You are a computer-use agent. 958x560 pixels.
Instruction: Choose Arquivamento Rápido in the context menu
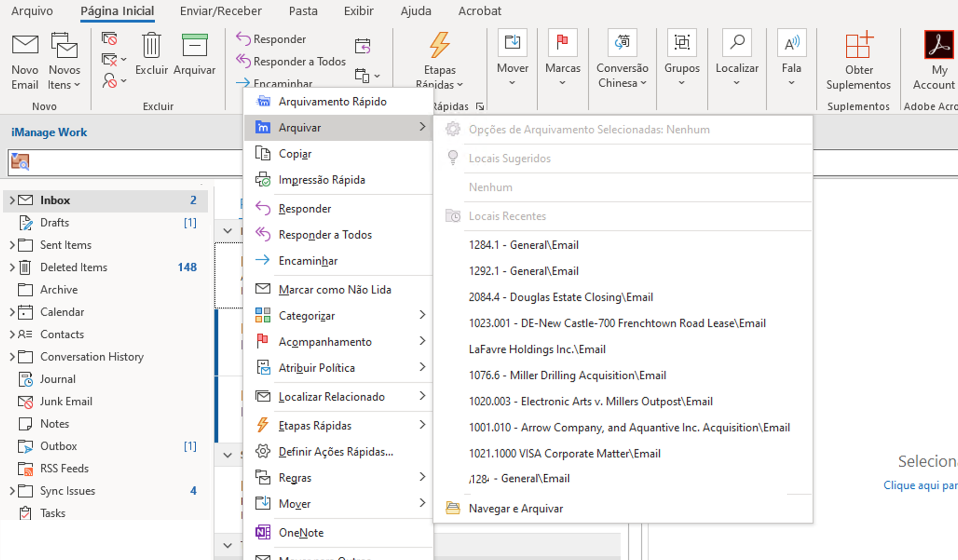332,102
